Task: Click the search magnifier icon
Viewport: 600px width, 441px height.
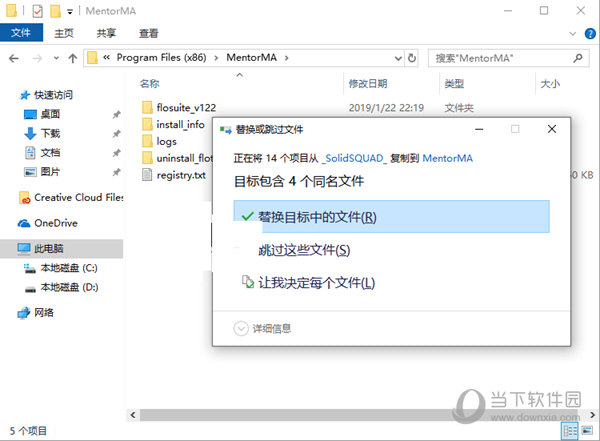Action: (578, 58)
